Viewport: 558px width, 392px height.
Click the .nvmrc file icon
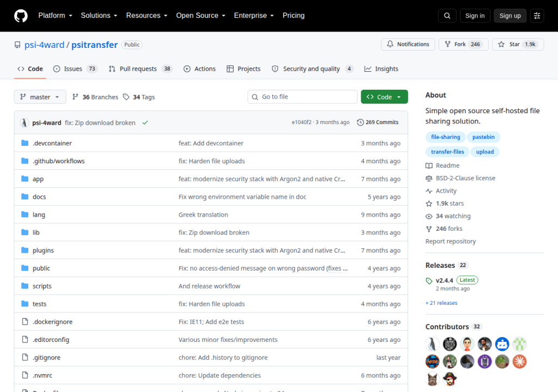pyautogui.click(x=25, y=375)
